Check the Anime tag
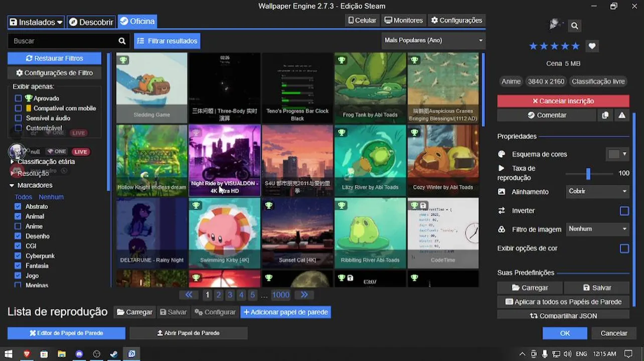This screenshot has width=644, height=361. point(18,227)
